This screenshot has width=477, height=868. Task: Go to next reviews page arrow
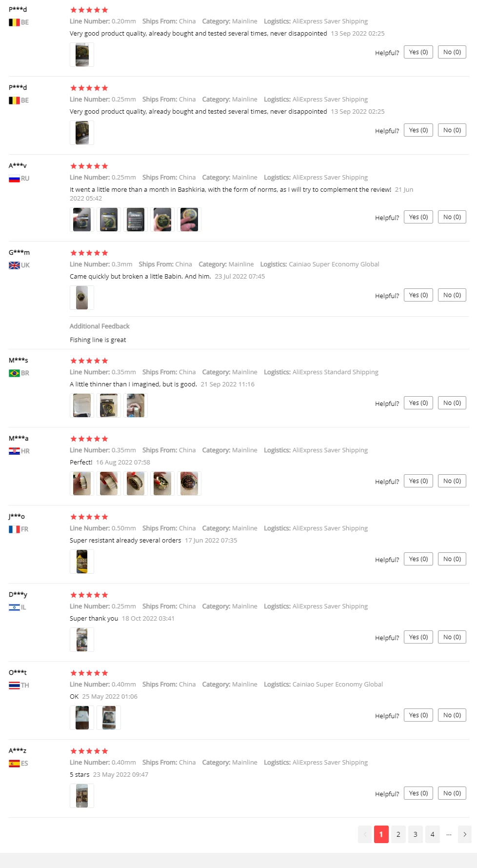pyautogui.click(x=464, y=834)
